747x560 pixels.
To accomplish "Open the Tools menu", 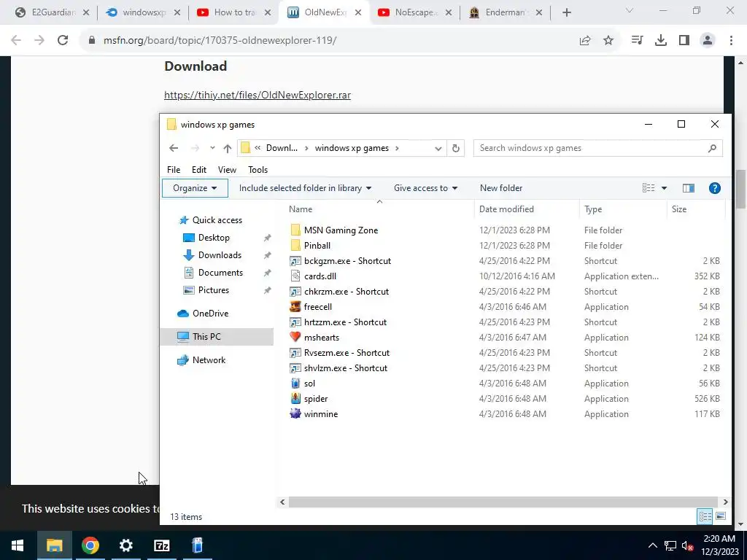I will coord(258,169).
